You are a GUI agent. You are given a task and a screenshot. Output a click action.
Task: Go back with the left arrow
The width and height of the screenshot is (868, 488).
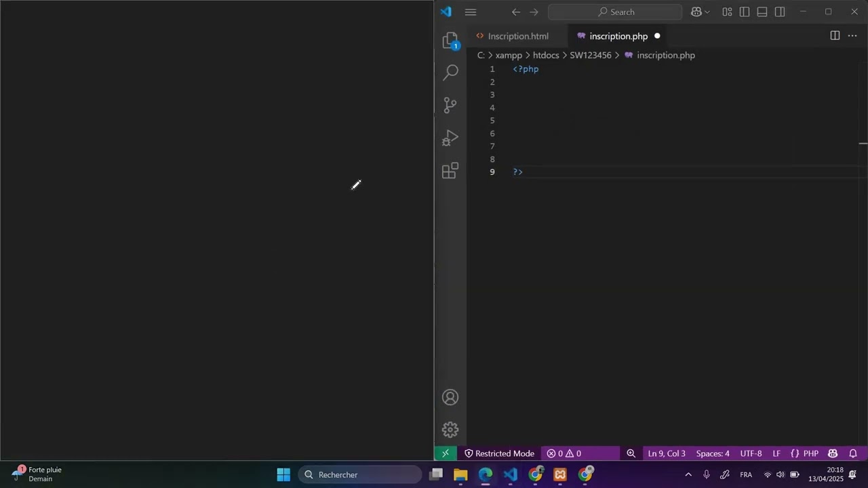tap(516, 12)
